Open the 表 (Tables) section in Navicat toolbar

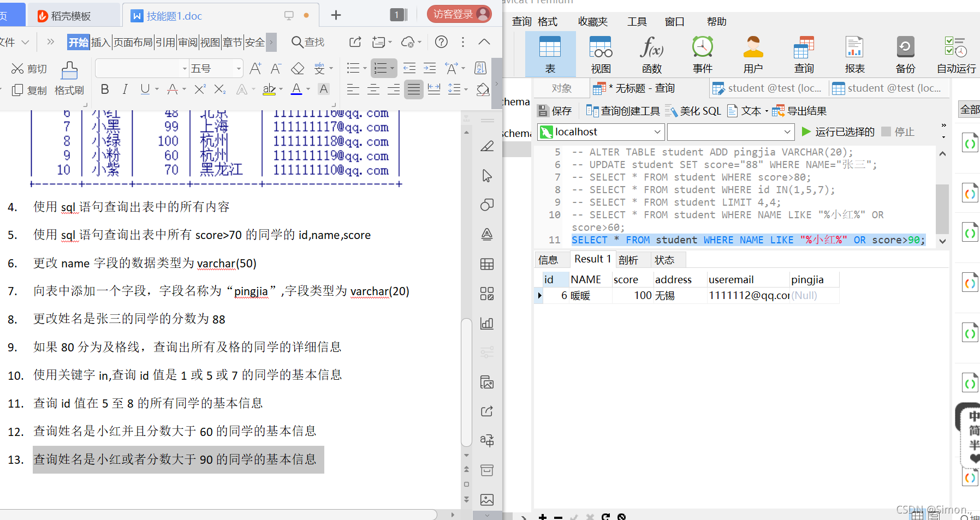(x=550, y=54)
